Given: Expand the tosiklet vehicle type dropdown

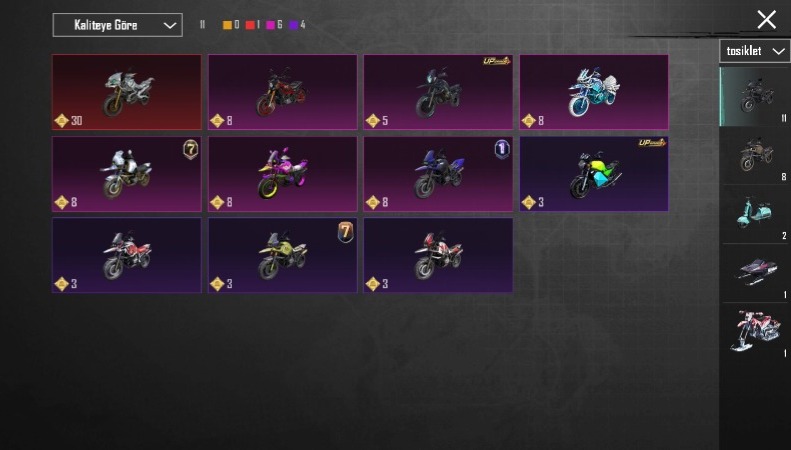Looking at the screenshot, I should (x=755, y=51).
